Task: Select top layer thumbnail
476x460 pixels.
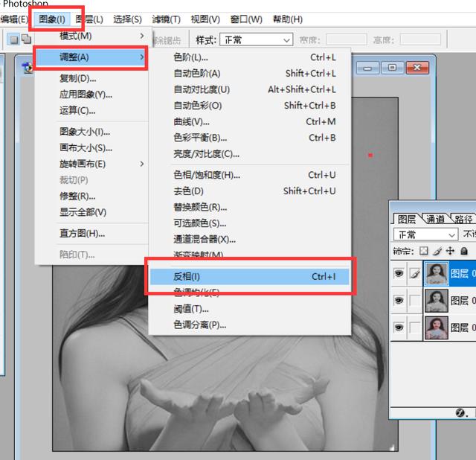Action: point(437,274)
